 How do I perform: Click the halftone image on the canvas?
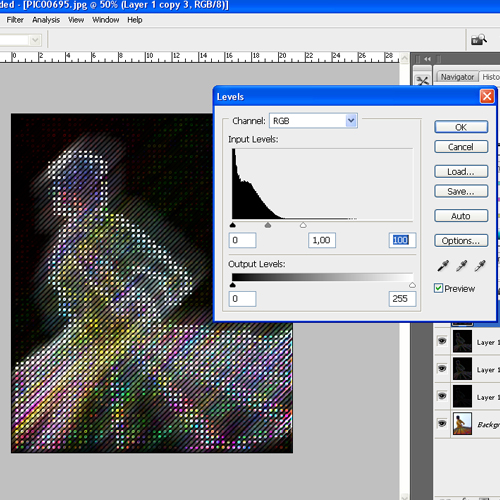tap(152, 283)
